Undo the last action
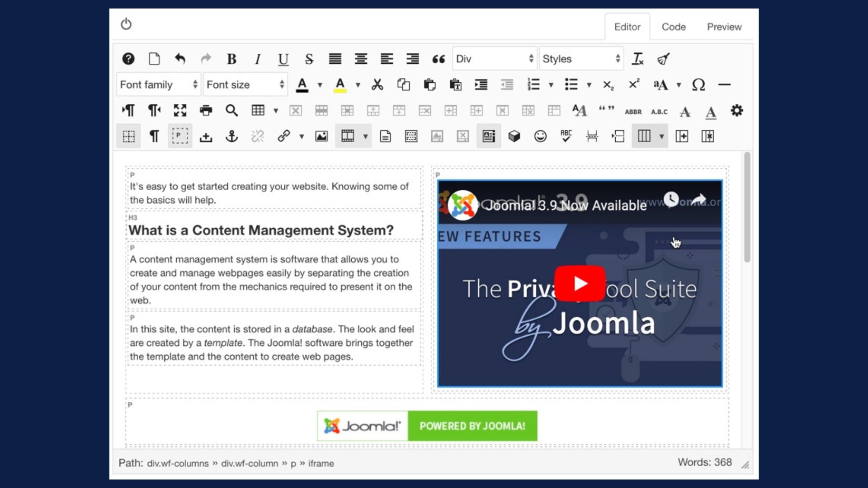This screenshot has width=868, height=488. tap(180, 59)
